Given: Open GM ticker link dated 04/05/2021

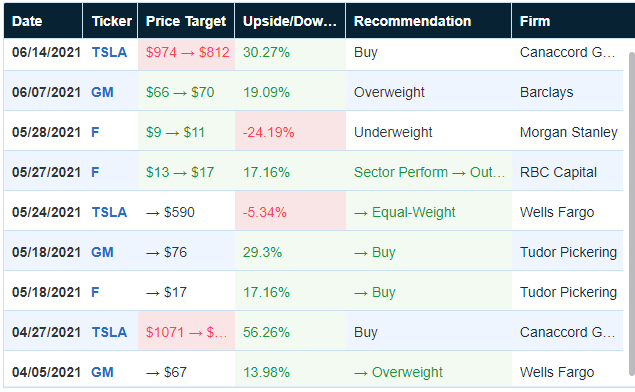Looking at the screenshot, I should coord(102,372).
